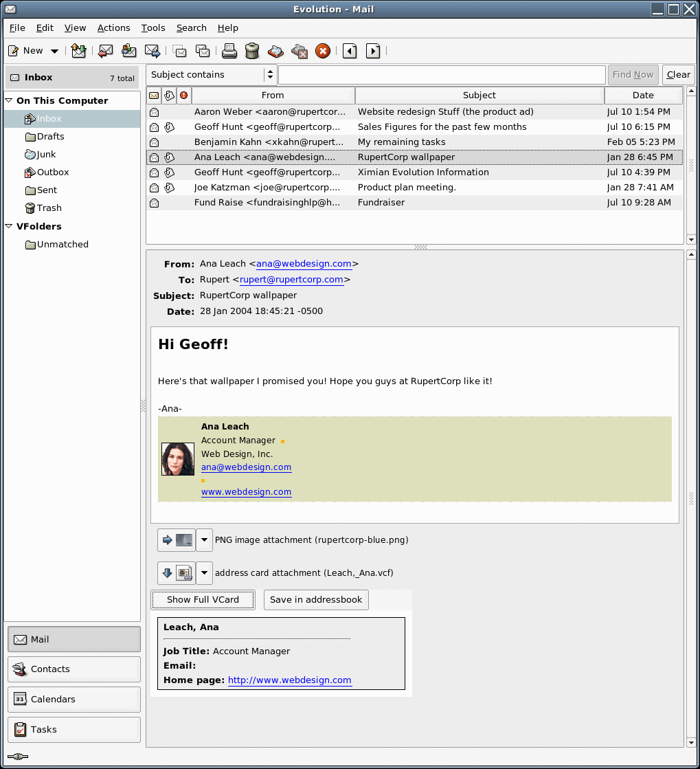This screenshot has height=769, width=700.
Task: Click the Reply toolbar icon
Action: pyautogui.click(x=105, y=51)
